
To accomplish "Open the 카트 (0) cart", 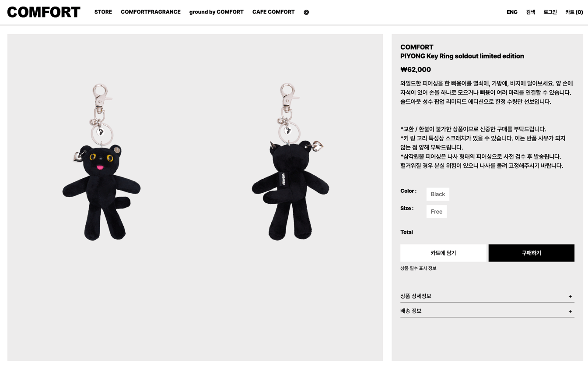I will tap(574, 12).
